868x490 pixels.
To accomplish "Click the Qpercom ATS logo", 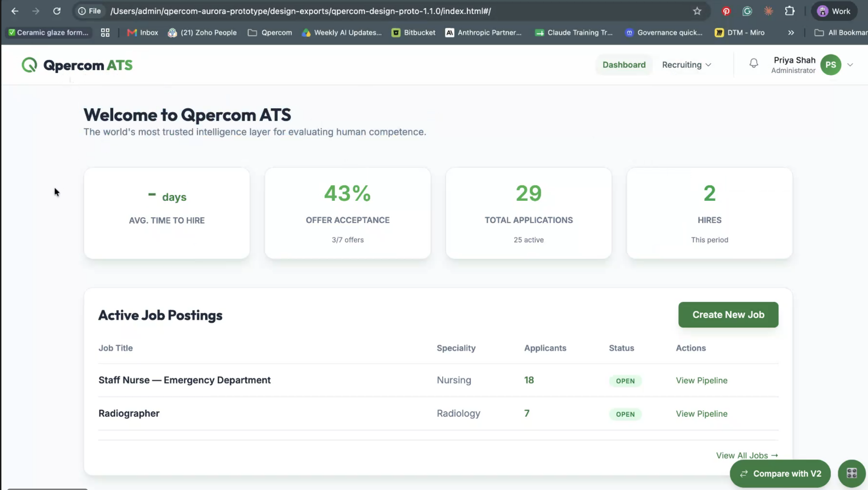I will 77,65.
